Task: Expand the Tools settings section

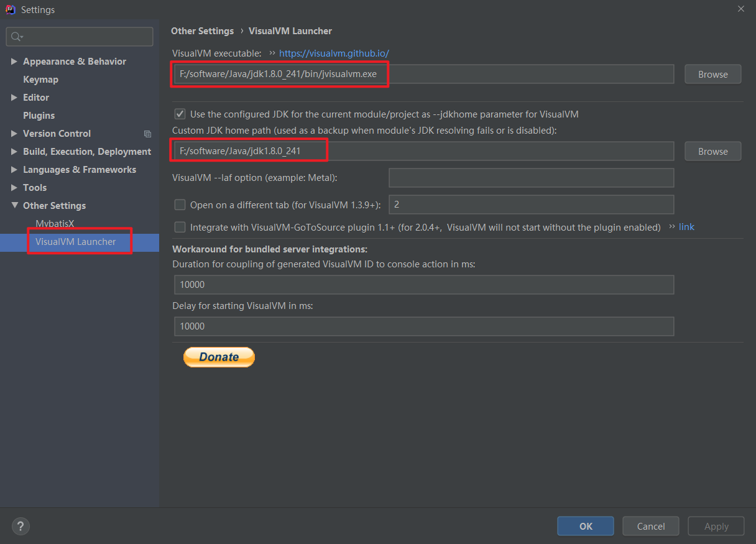Action: click(x=14, y=188)
